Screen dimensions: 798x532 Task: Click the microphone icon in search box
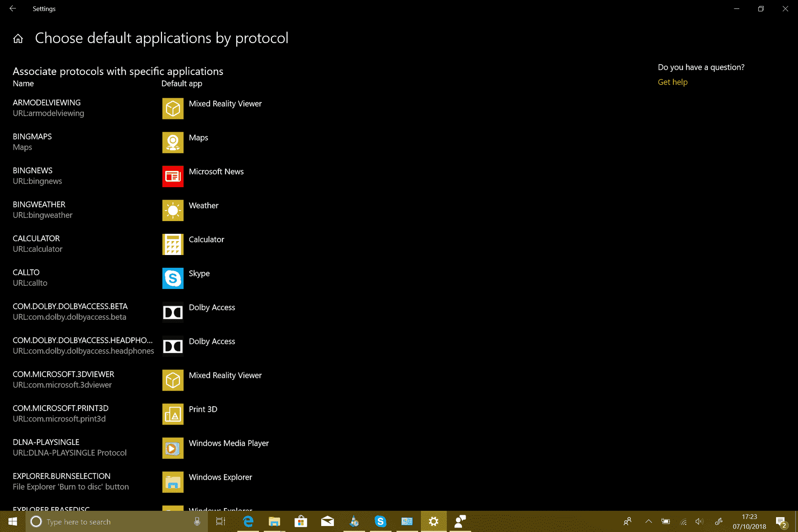pyautogui.click(x=197, y=521)
